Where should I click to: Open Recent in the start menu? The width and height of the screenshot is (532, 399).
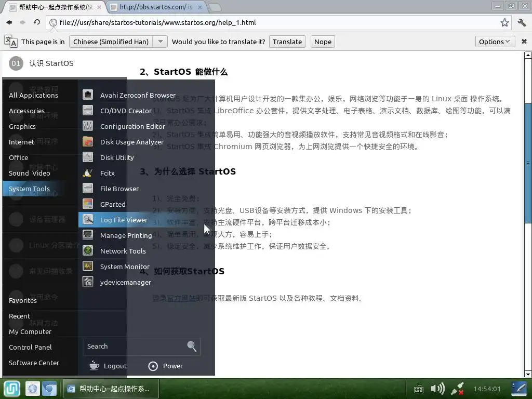tap(19, 316)
